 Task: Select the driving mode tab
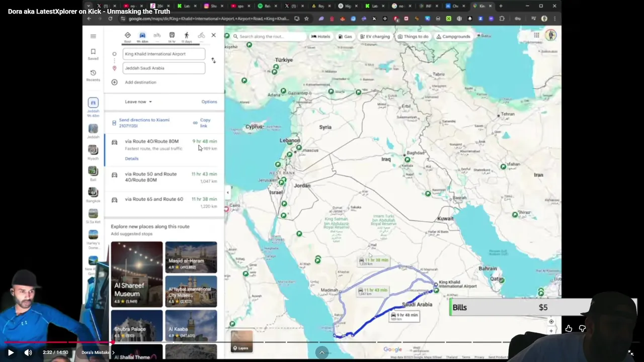click(142, 37)
